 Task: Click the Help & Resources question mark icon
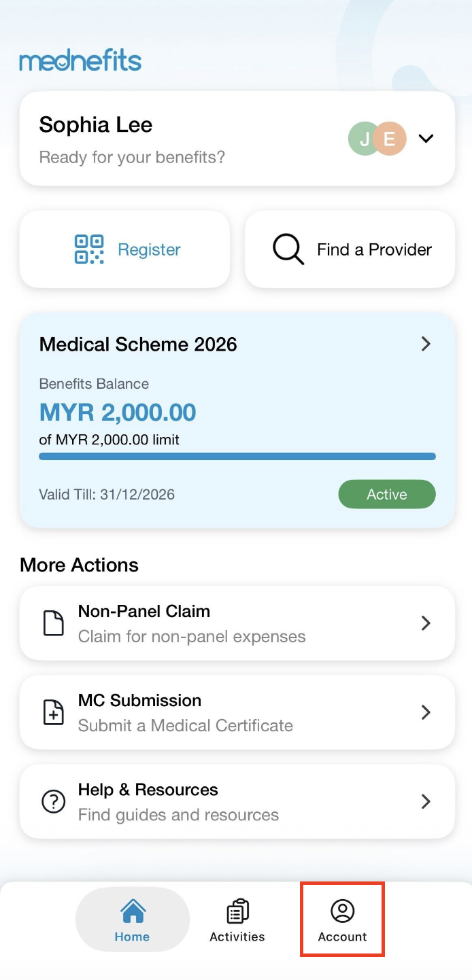point(54,802)
